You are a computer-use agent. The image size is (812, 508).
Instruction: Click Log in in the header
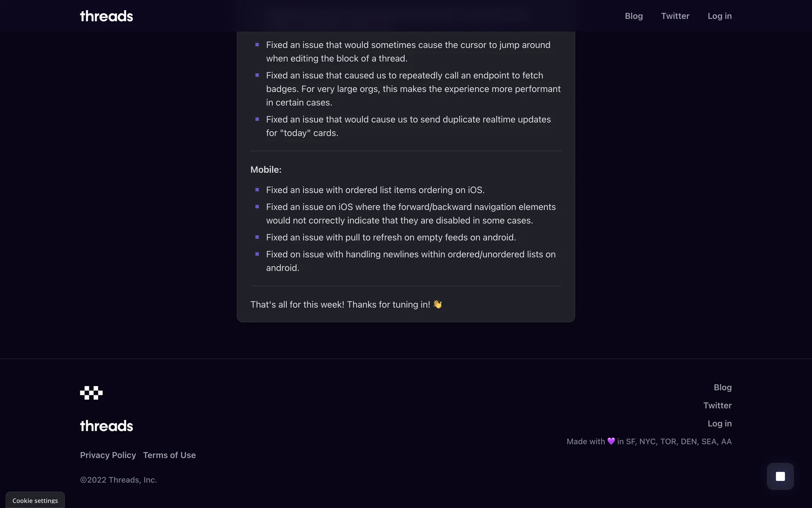coord(719,16)
